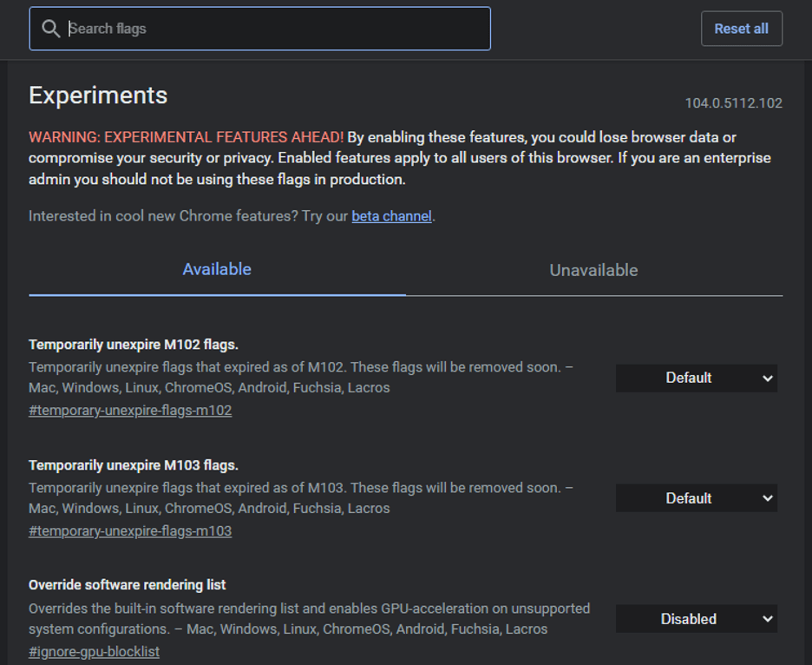
Task: Open the M102 flags Default dropdown
Action: (696, 378)
